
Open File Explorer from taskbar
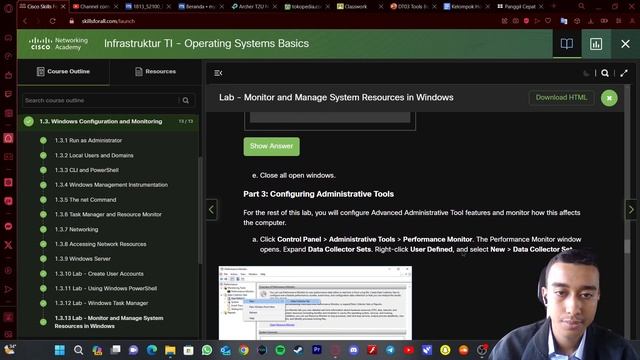[170, 350]
